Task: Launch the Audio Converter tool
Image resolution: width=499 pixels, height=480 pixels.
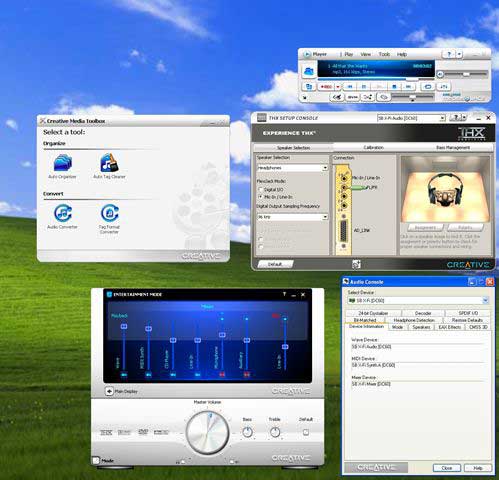Action: pyautogui.click(x=62, y=217)
